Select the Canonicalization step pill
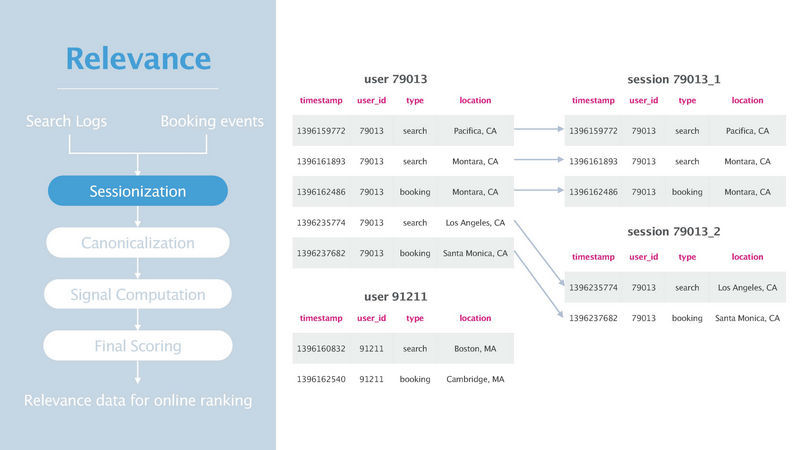The image size is (800, 450). (x=138, y=242)
